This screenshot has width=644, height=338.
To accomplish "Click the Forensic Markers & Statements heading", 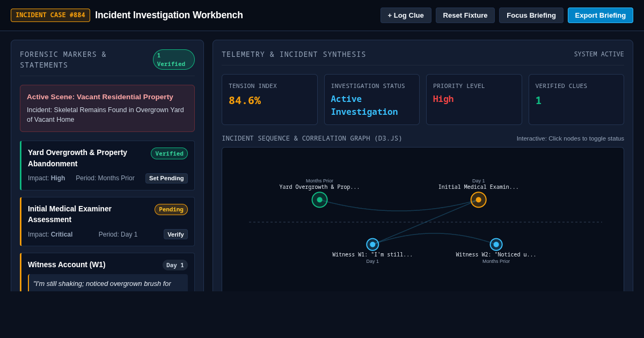I will (x=63, y=60).
